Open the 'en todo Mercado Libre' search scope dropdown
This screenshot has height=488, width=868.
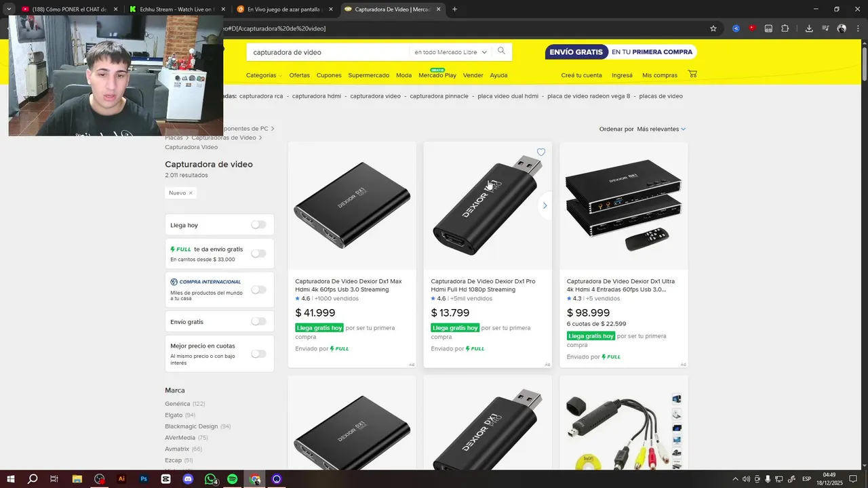click(451, 52)
